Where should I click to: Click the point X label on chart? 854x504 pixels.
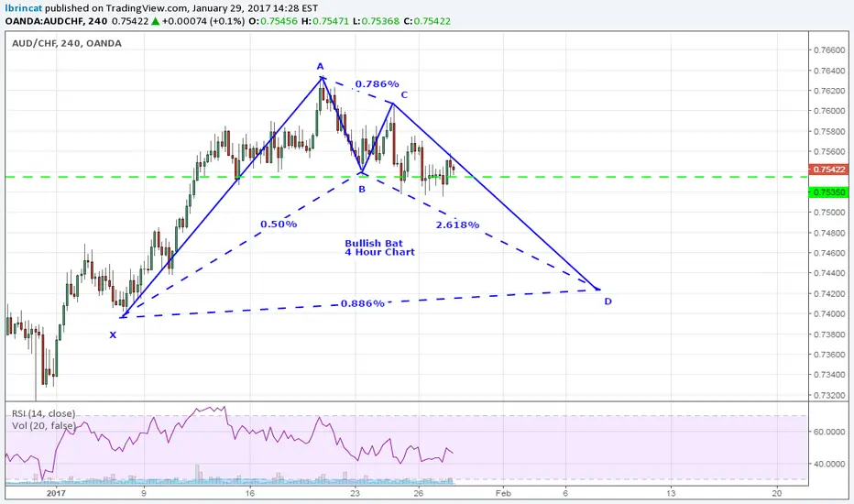point(113,335)
